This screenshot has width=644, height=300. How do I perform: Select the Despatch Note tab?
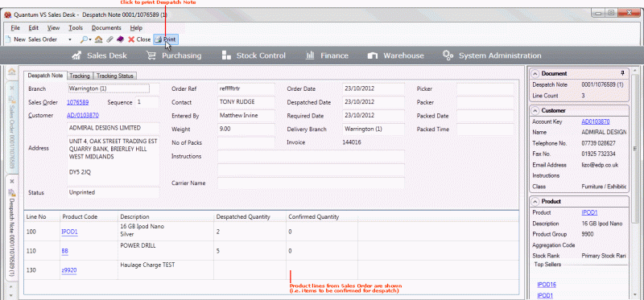(x=45, y=76)
